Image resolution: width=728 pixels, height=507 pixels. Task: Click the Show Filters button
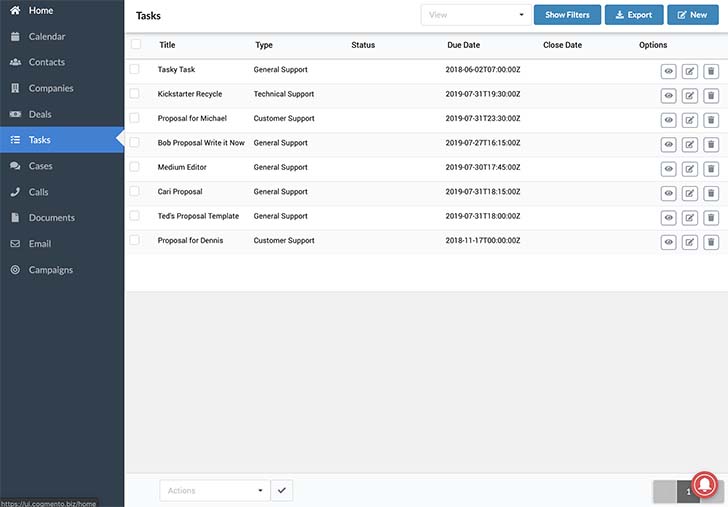pyautogui.click(x=567, y=15)
